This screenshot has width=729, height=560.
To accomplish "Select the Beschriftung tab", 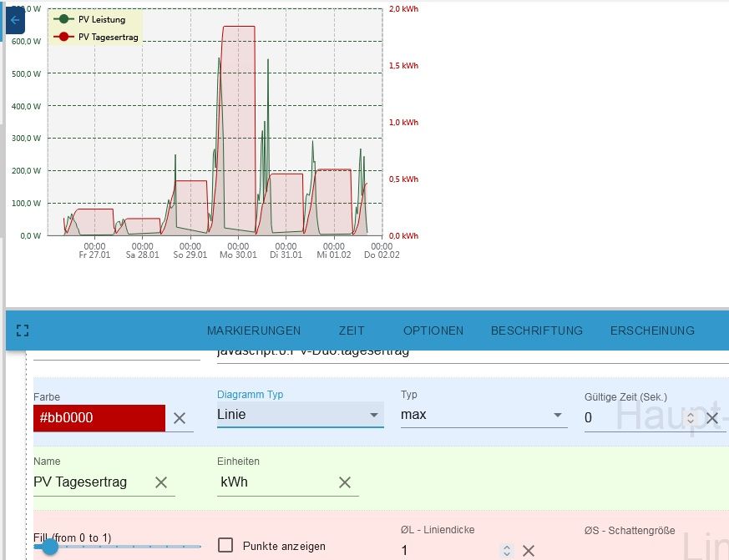I will 537,330.
